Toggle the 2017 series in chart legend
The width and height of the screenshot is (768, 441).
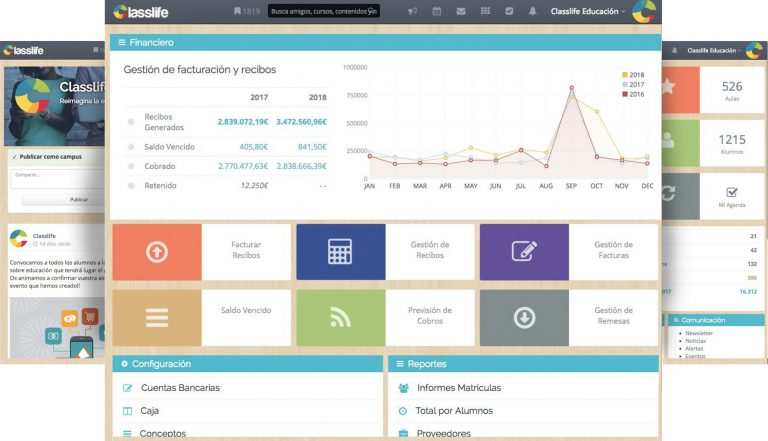coord(633,84)
